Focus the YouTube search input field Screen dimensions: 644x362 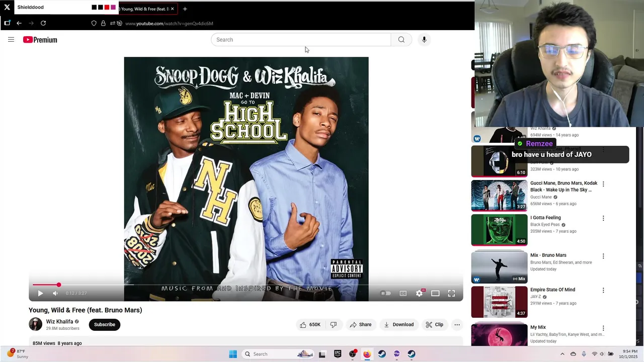coord(301,40)
